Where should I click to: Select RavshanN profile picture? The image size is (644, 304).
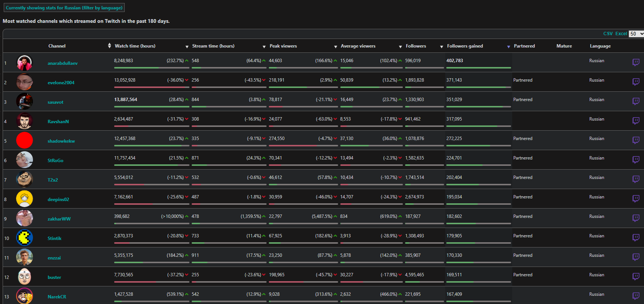pyautogui.click(x=24, y=121)
